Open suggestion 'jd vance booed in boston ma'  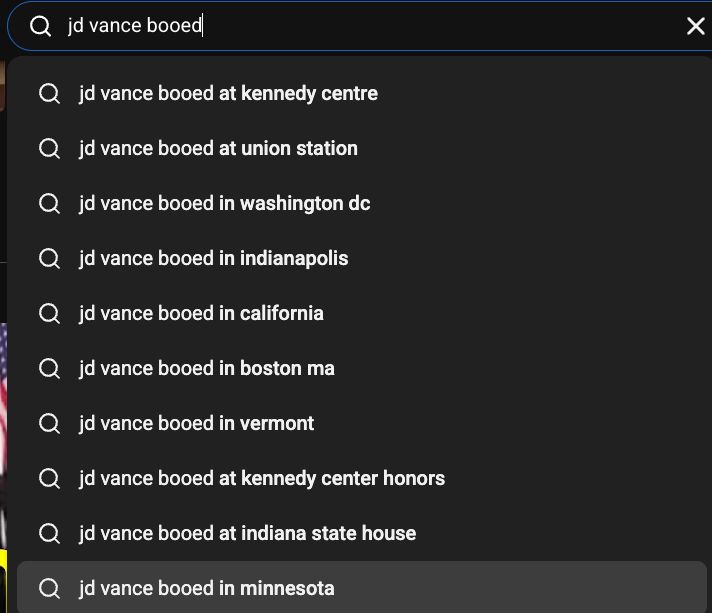coord(206,369)
